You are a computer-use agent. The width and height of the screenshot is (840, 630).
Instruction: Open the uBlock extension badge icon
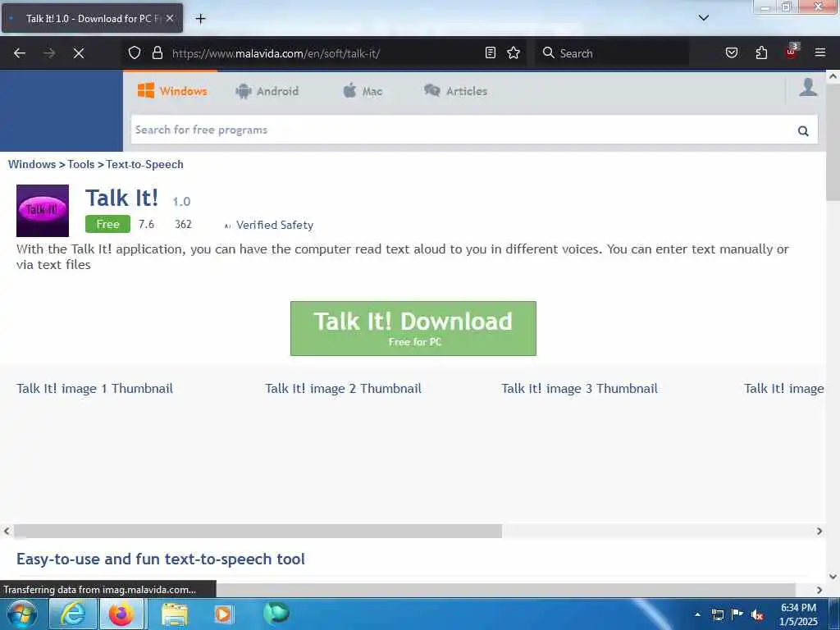[x=792, y=52]
